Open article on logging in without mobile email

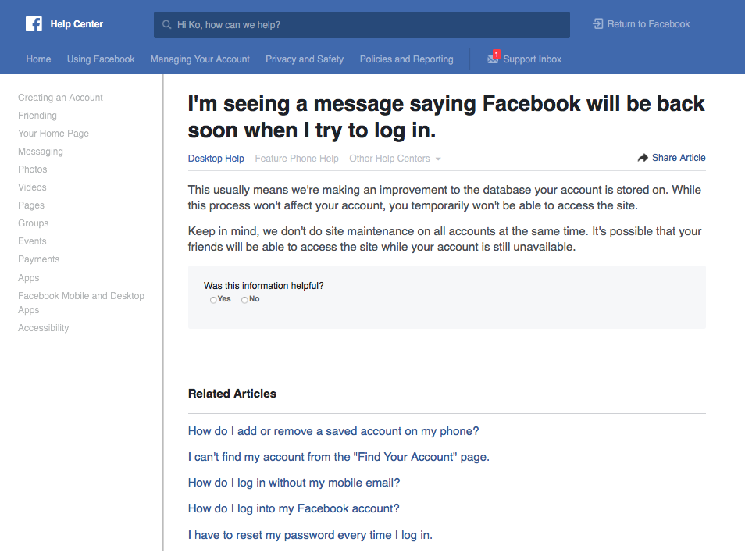click(x=294, y=483)
